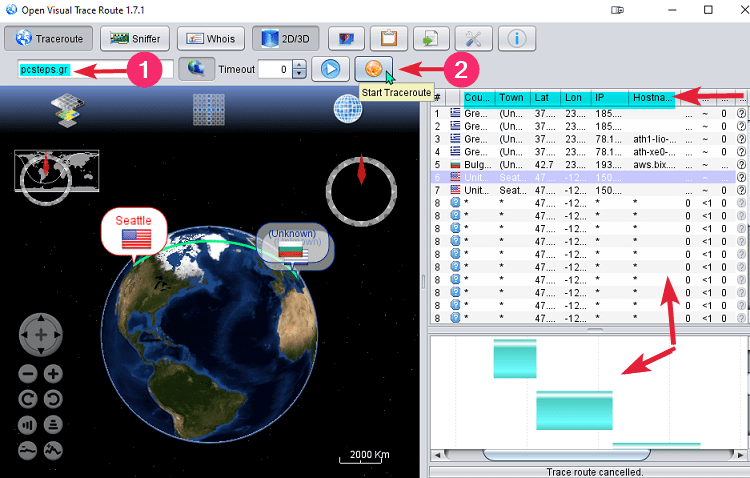
Task: Click the 42.7 latitude cell
Action: [545, 164]
